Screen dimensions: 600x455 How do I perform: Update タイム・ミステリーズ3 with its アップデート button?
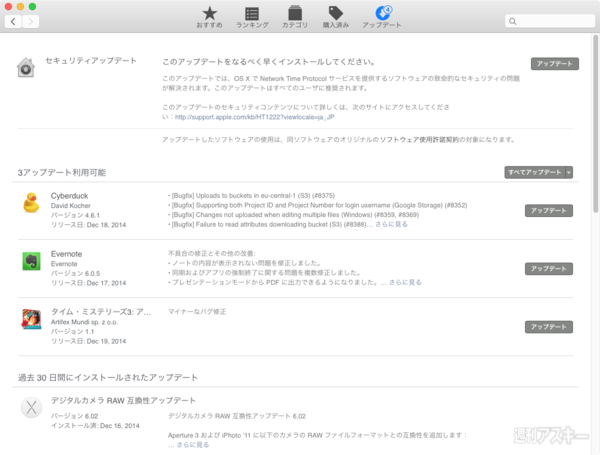549,327
